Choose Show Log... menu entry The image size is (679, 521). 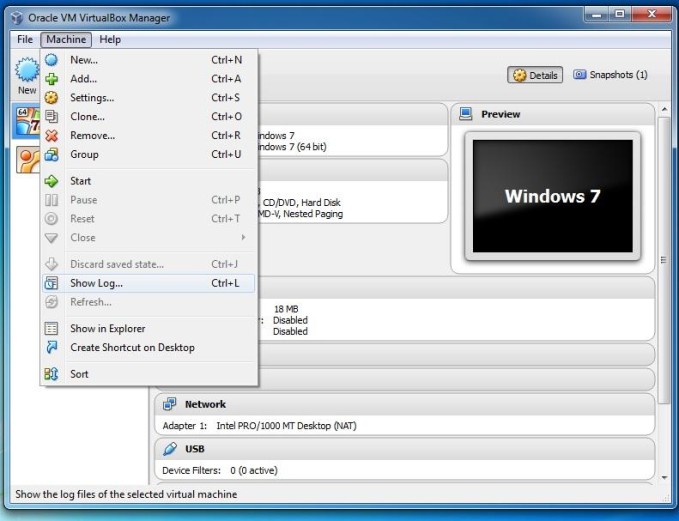148,283
